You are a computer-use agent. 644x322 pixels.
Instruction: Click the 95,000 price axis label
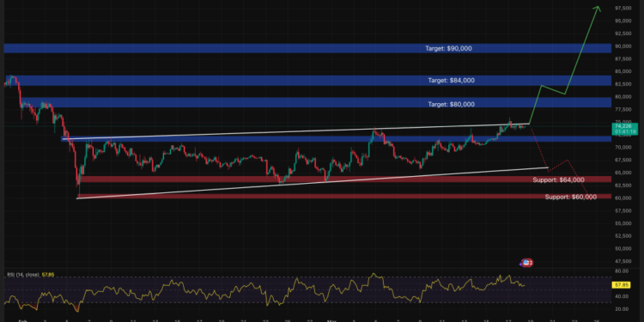[623, 21]
